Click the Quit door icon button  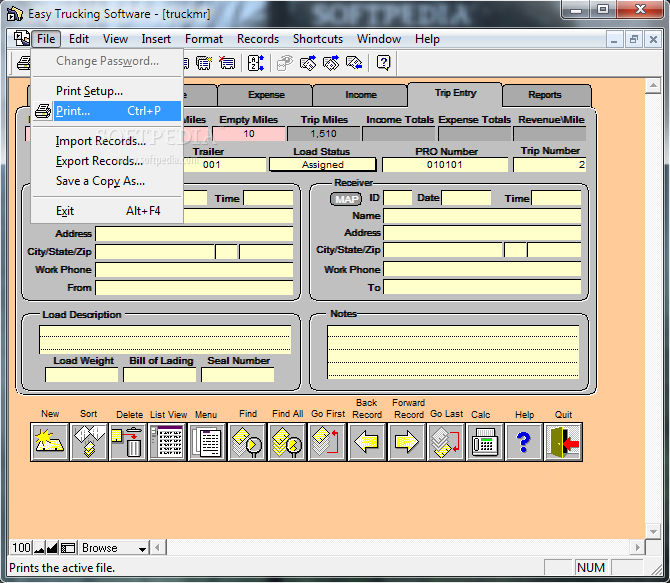[x=564, y=442]
